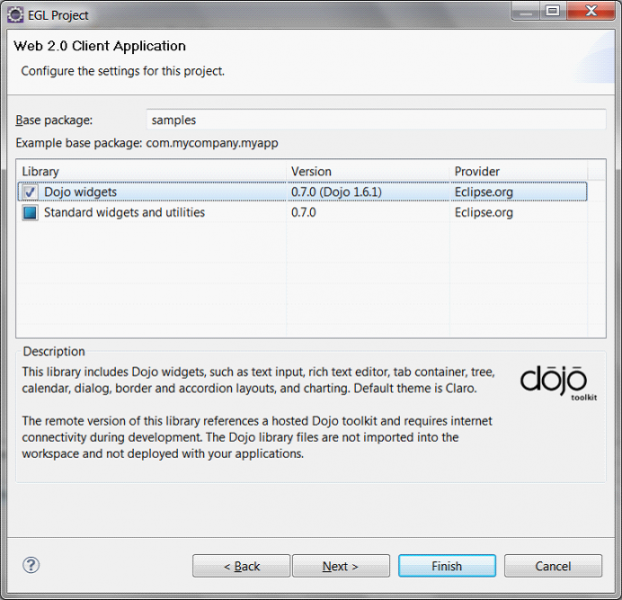Screen dimensions: 622x600
Task: Click the Provider column header
Action: [518, 171]
